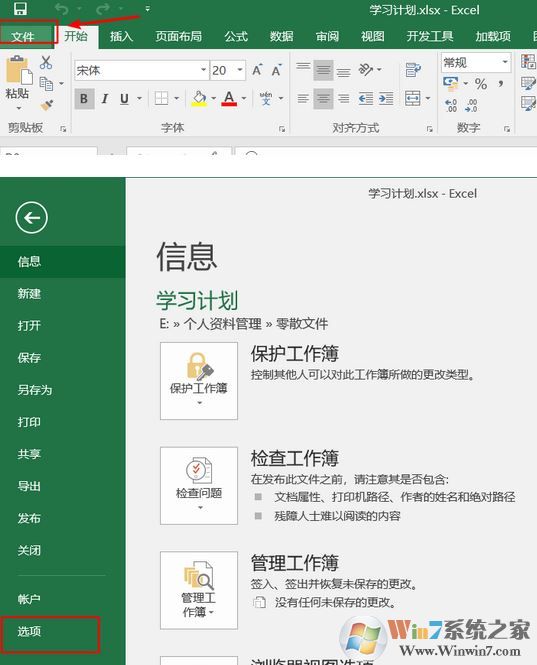The height and width of the screenshot is (665, 537).
Task: Select 导出 in the backstage menu
Action: (62, 486)
